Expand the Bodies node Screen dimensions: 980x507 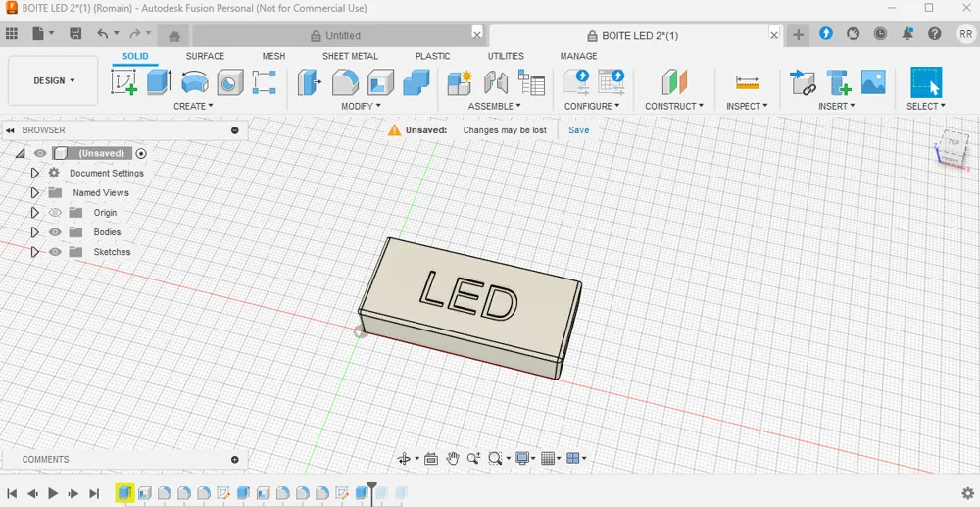35,232
